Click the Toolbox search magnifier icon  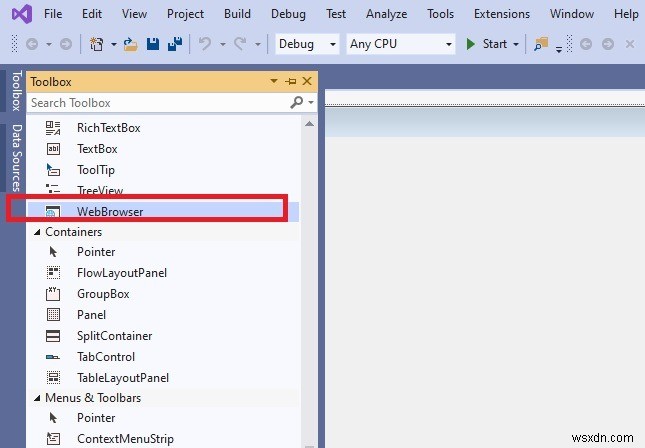click(x=296, y=102)
